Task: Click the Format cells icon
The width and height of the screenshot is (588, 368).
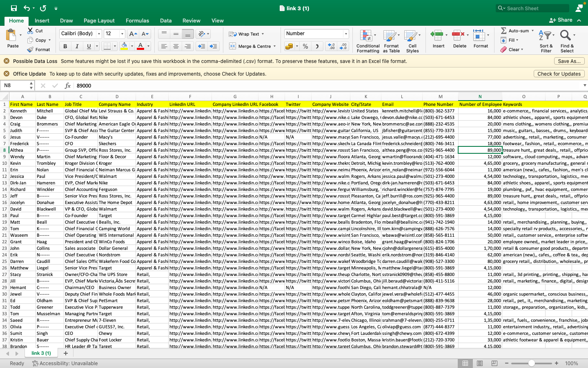Action: [x=479, y=36]
